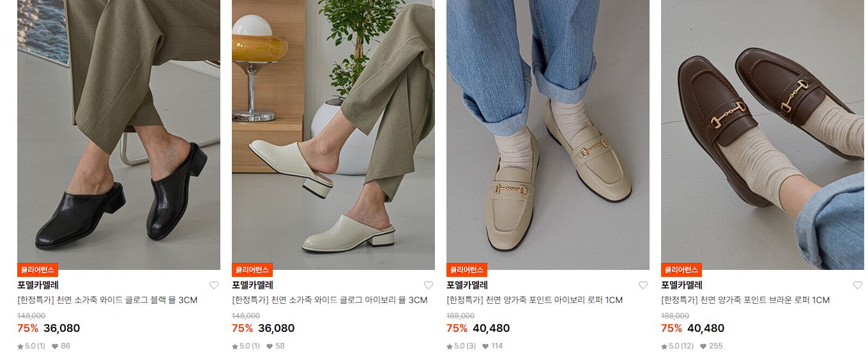Open 포멜카멜레 brand link above black mule title
The height and width of the screenshot is (358, 868).
[x=38, y=285]
